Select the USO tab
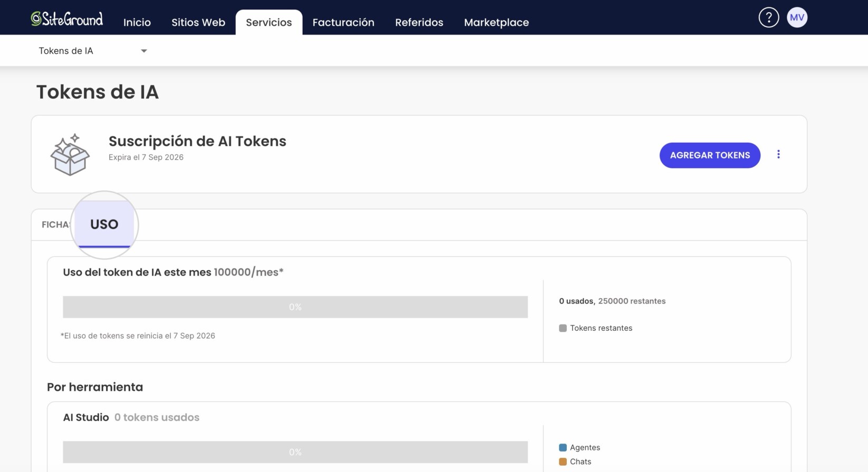Viewport: 868px width, 472px height. point(104,224)
